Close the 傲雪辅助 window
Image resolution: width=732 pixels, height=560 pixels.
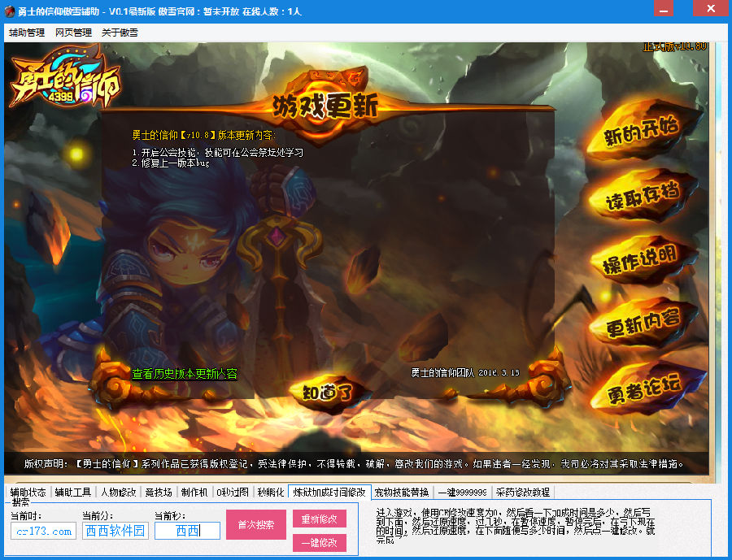coord(711,8)
